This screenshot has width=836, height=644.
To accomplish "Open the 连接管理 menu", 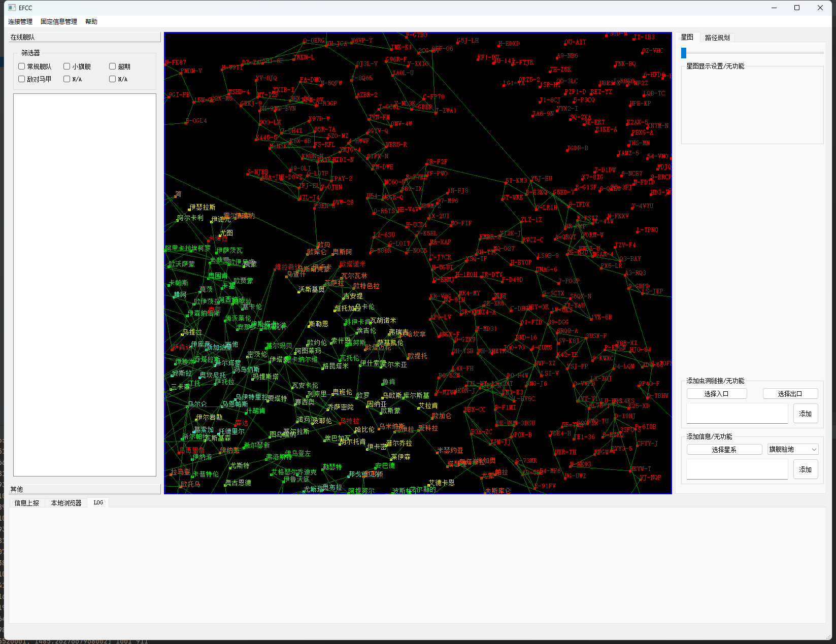I will [20, 22].
